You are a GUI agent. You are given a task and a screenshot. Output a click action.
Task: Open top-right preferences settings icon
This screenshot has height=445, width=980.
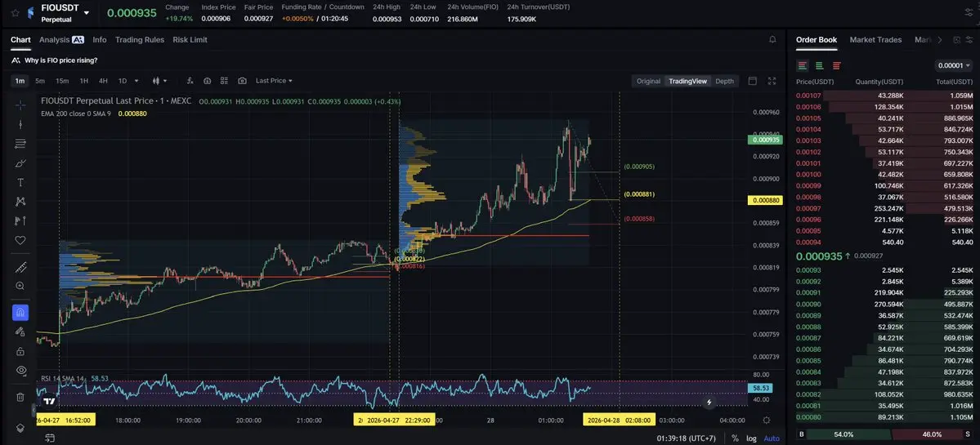[x=968, y=12]
